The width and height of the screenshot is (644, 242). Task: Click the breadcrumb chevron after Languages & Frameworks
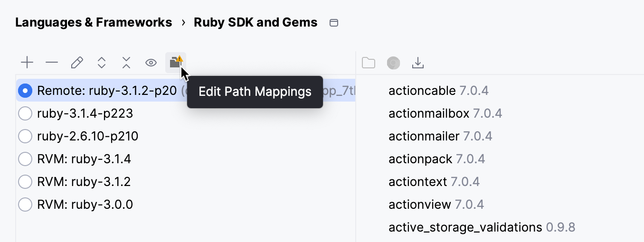[x=183, y=23]
